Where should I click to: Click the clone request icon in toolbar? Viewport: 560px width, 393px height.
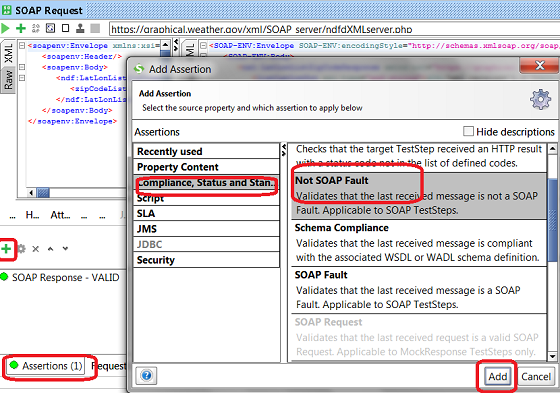click(50, 28)
